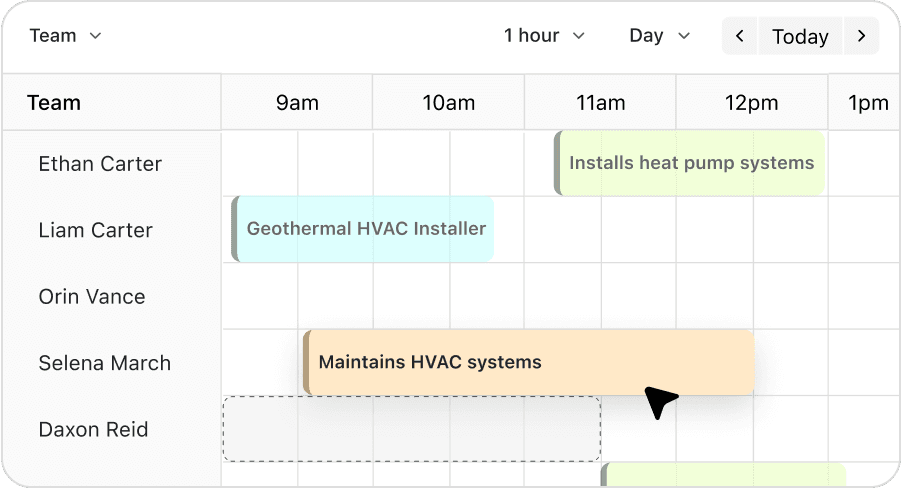This screenshot has width=901, height=488.
Task: Go to next day with right arrow
Action: (861, 36)
